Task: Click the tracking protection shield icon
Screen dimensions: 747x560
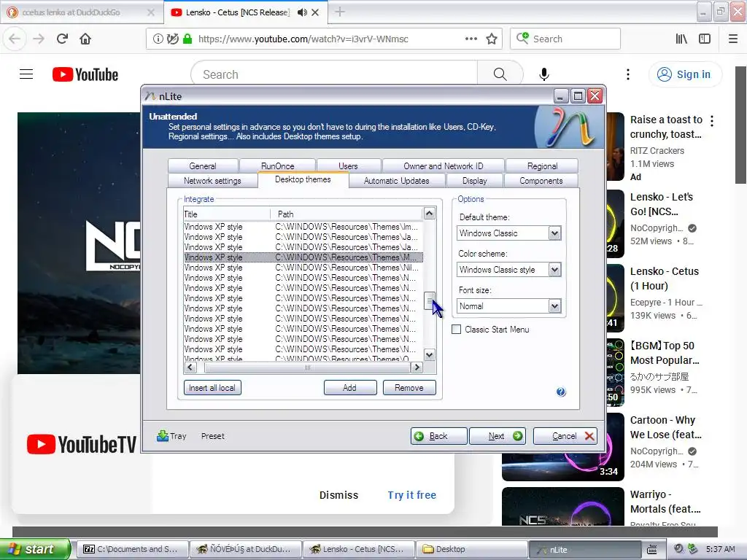Action: (x=172, y=39)
